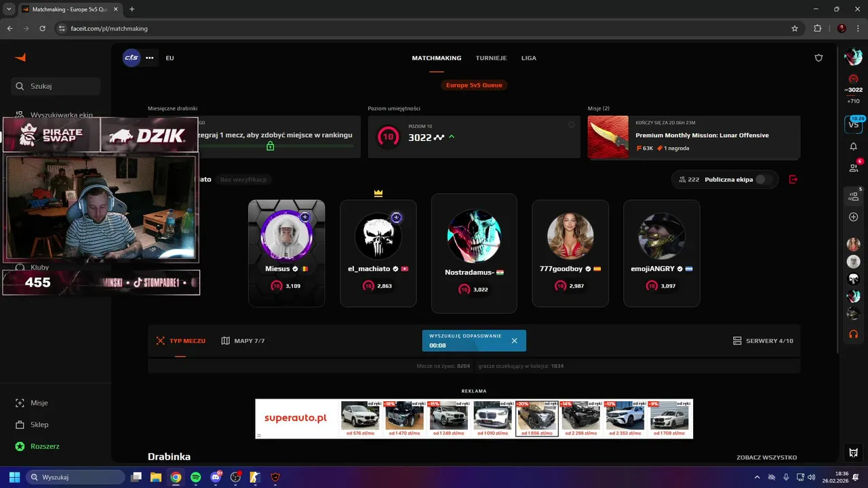Click ZOBACZ WSZYSTKO link
Screen dimensions: 868x488
click(767, 457)
